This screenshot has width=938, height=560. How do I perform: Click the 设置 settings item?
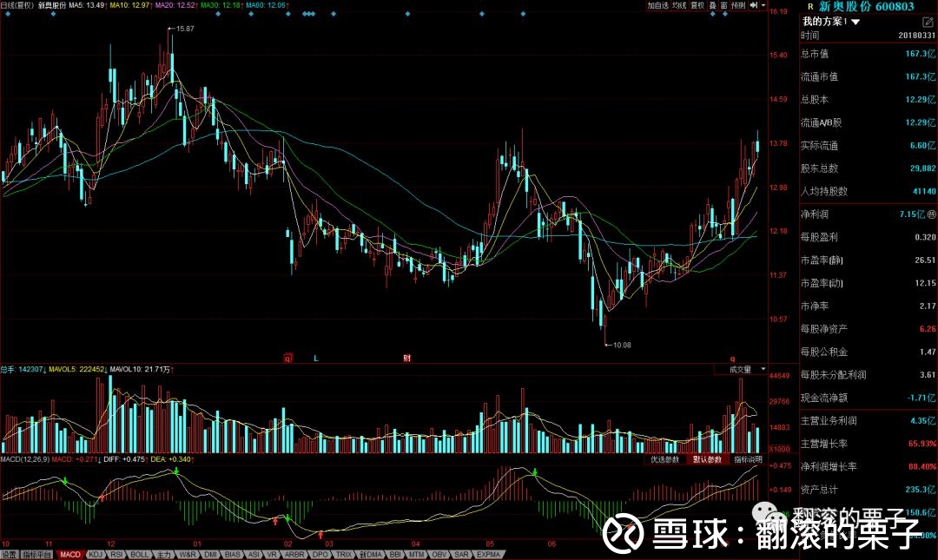pos(10,554)
